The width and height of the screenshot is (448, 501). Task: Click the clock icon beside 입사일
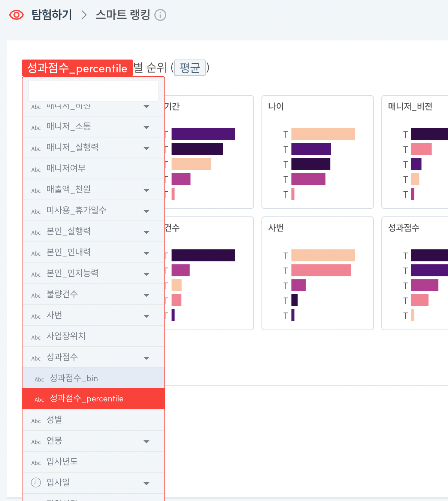pos(36,482)
